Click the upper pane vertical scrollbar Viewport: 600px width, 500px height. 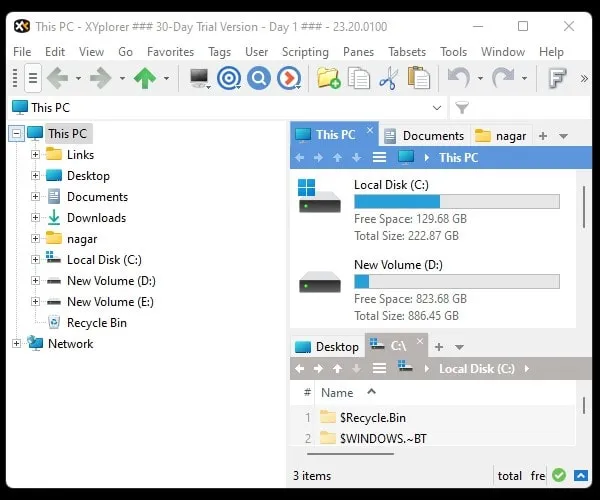pos(584,207)
